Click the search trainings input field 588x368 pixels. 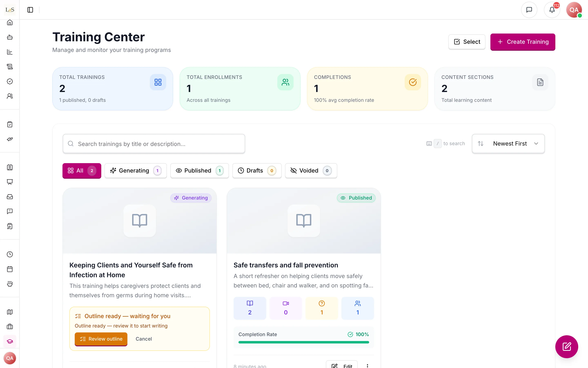click(x=154, y=144)
